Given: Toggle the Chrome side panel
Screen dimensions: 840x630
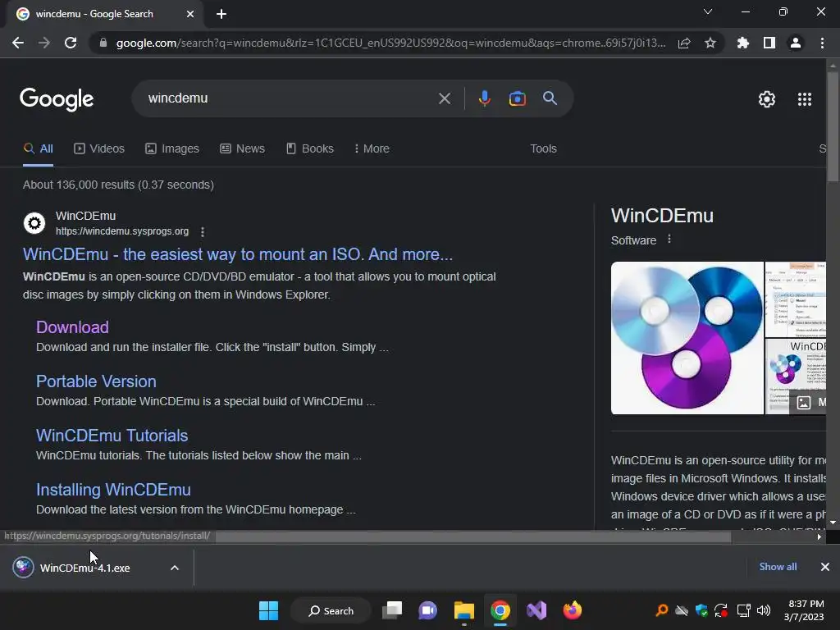Looking at the screenshot, I should pyautogui.click(x=769, y=43).
